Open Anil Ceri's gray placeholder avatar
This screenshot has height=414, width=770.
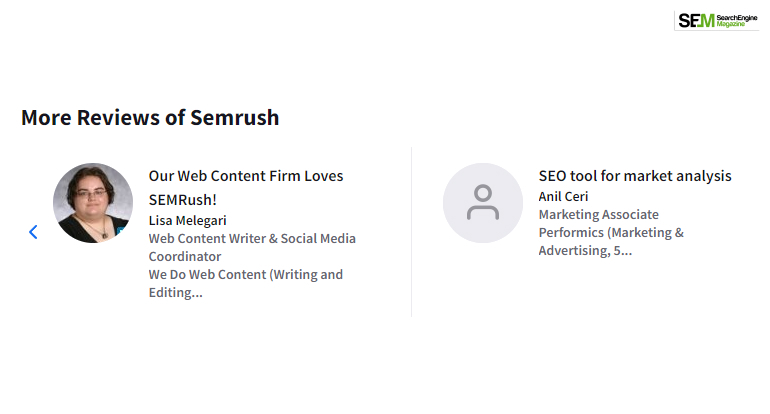[x=483, y=203]
